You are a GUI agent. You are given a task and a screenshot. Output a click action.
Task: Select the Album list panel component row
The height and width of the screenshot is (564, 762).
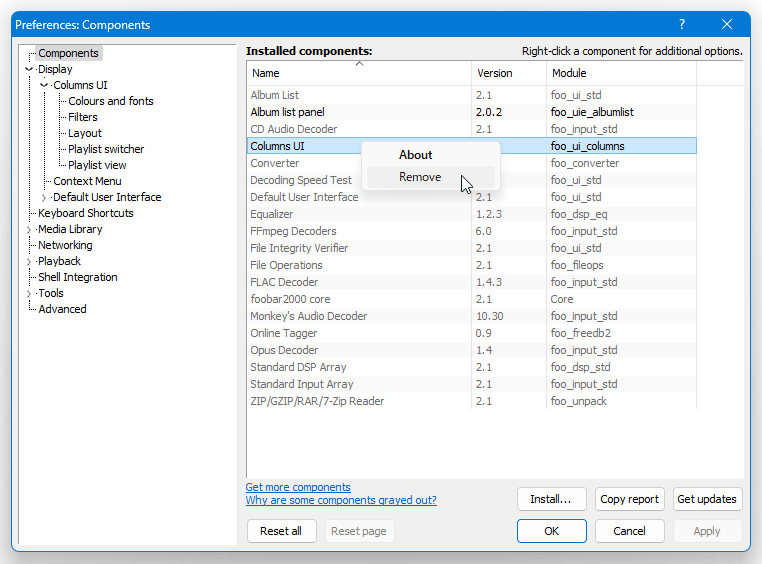(471, 112)
